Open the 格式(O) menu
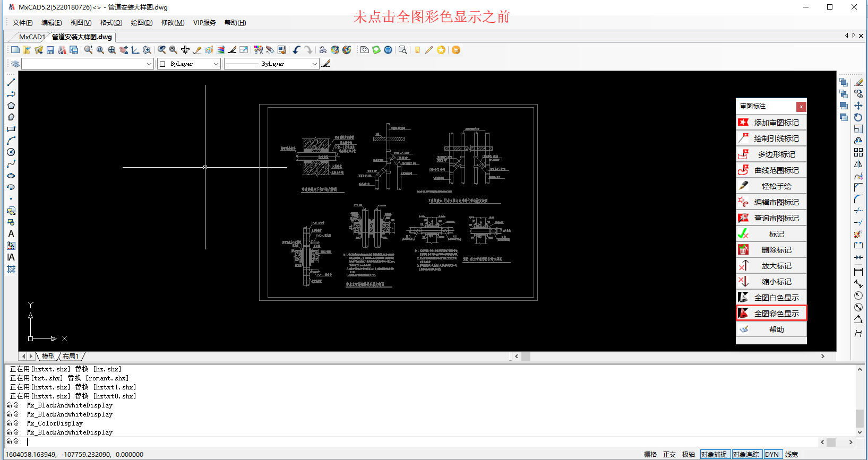 coord(111,23)
